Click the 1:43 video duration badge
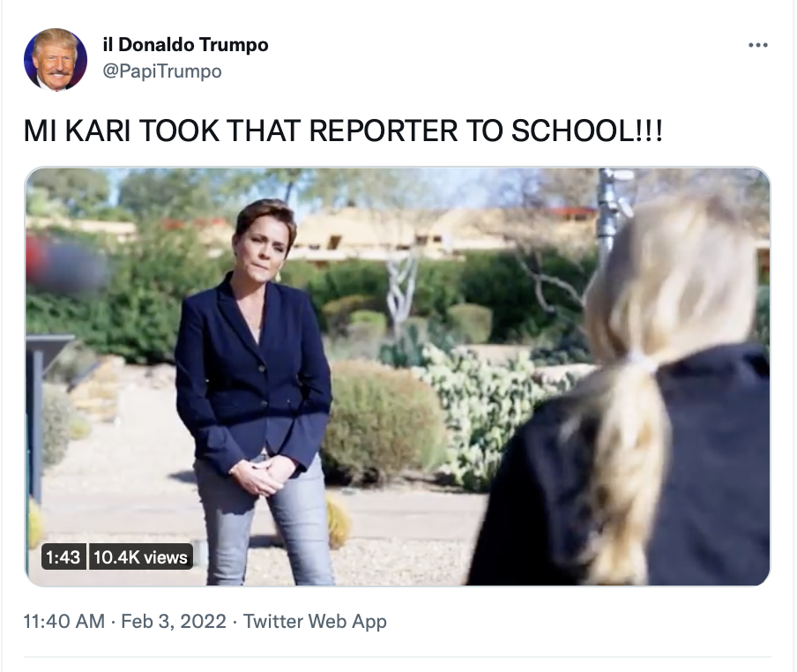The height and width of the screenshot is (672, 797). 63,557
